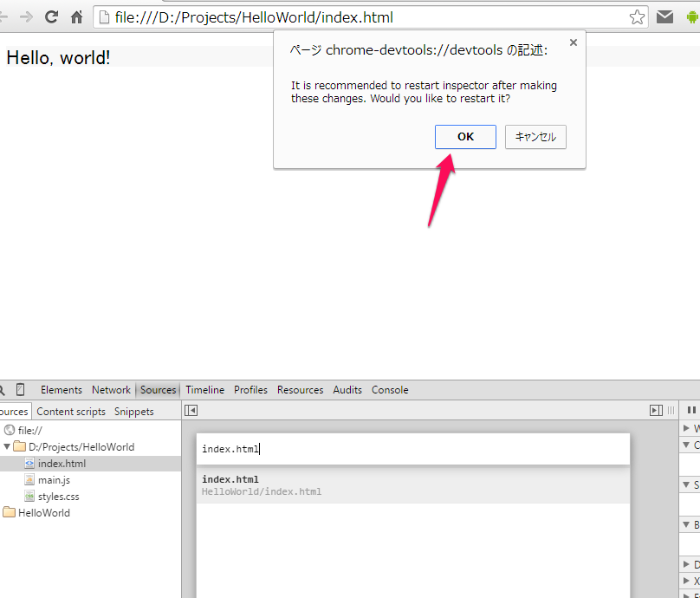This screenshot has height=598, width=700.
Task: Click the browser home icon
Action: (x=75, y=16)
